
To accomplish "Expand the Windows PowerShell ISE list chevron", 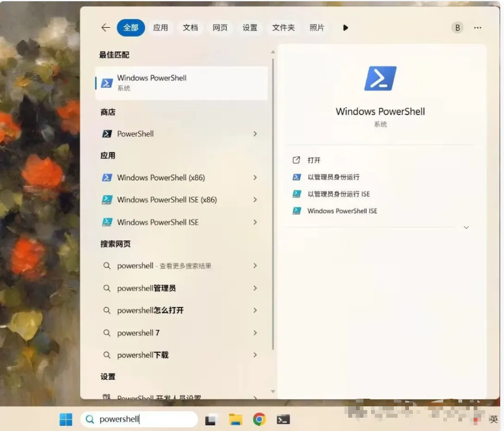I will click(x=255, y=222).
